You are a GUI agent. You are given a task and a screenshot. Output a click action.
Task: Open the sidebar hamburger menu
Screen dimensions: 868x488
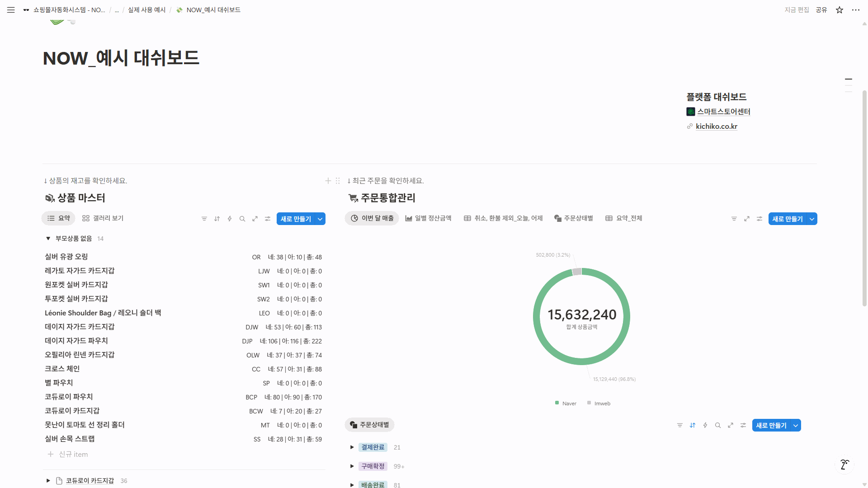(x=11, y=10)
